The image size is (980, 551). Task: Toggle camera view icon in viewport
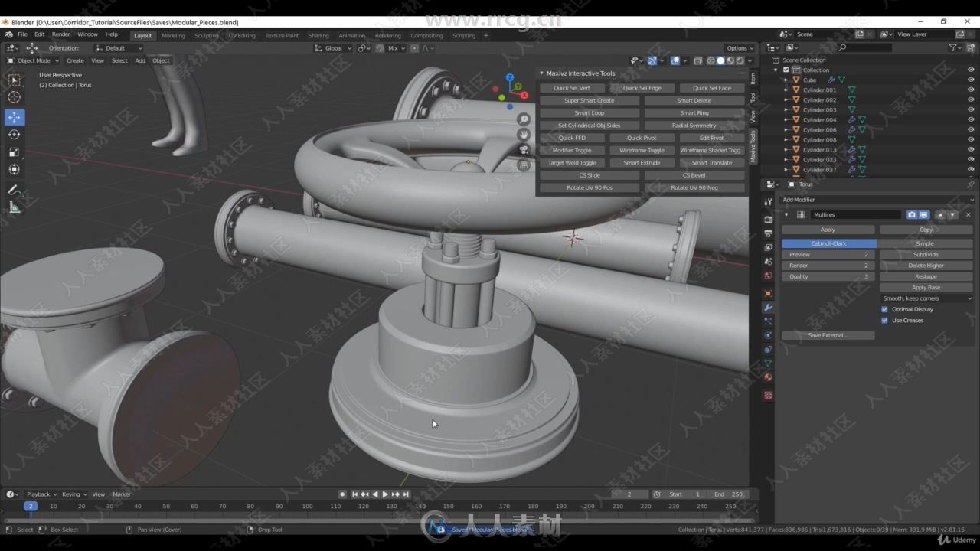pos(524,150)
